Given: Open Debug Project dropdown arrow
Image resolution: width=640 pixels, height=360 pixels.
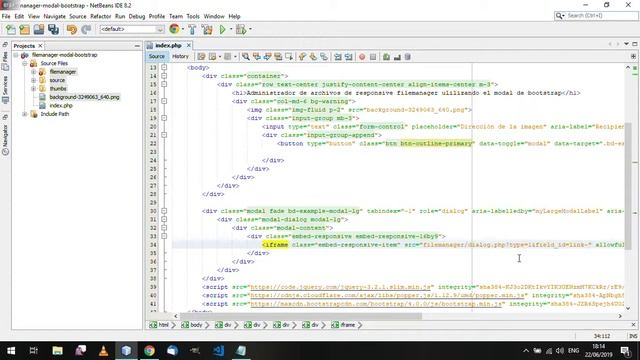Looking at the screenshot, I should click(x=250, y=29).
